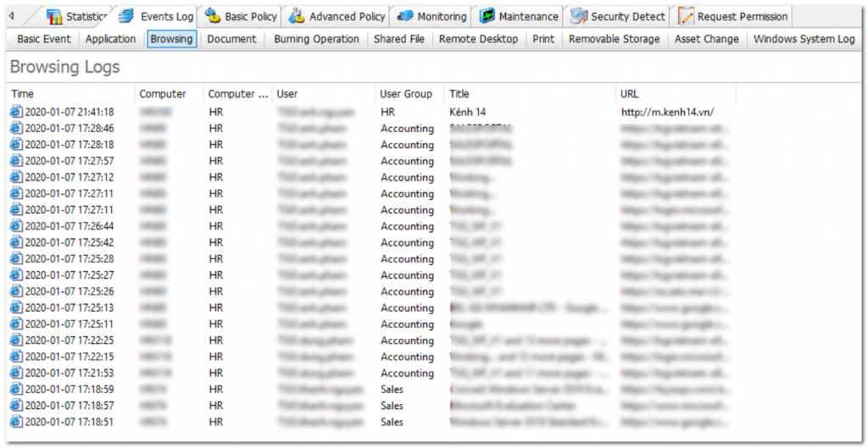Open the Asset Change sub-tab
The height and width of the screenshot is (448, 868).
(x=707, y=39)
